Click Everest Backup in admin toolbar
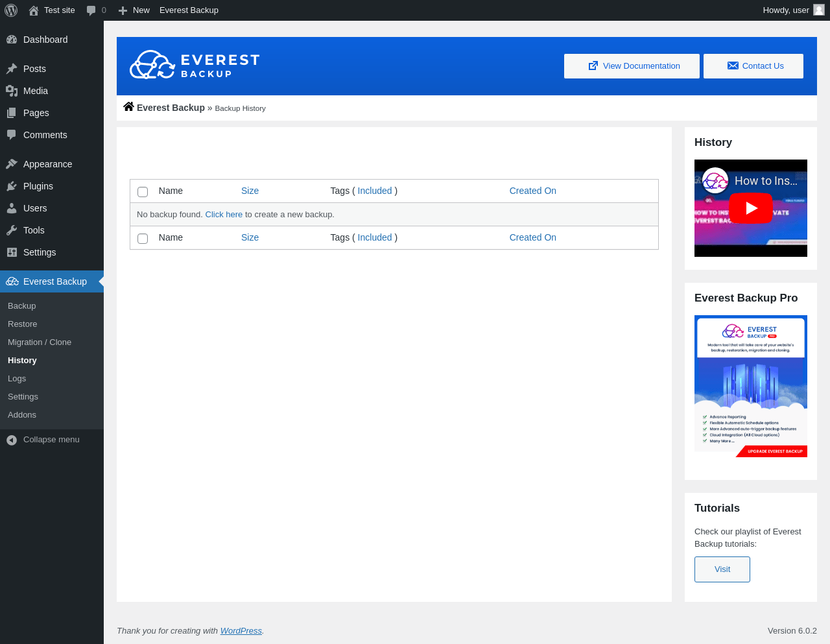The image size is (830, 644). (x=189, y=10)
